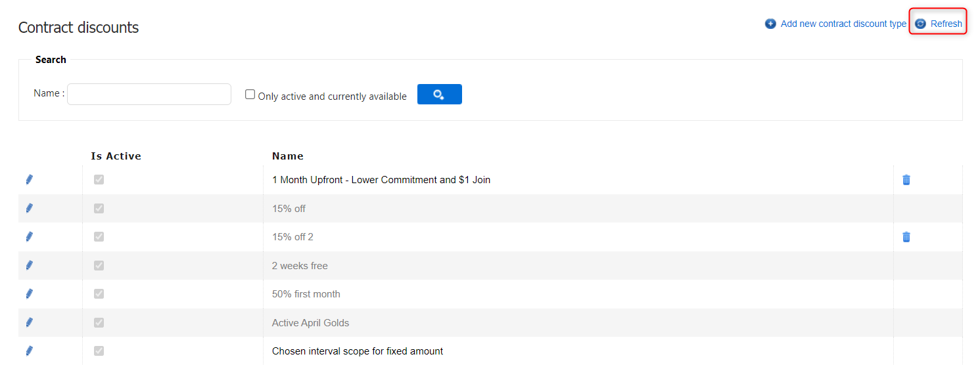This screenshot has width=980, height=365.
Task: Toggle Is Active checkbox for '2 weeks free'
Action: (99, 265)
